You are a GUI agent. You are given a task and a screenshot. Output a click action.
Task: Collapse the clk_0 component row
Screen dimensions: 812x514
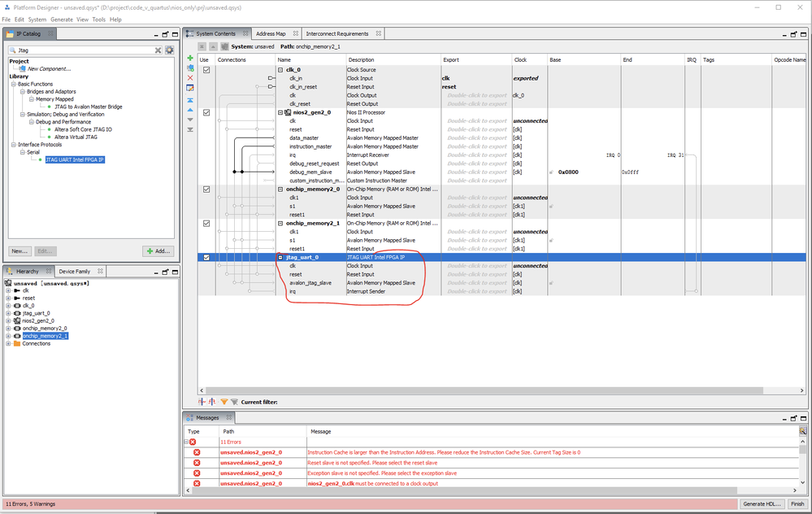[280, 70]
